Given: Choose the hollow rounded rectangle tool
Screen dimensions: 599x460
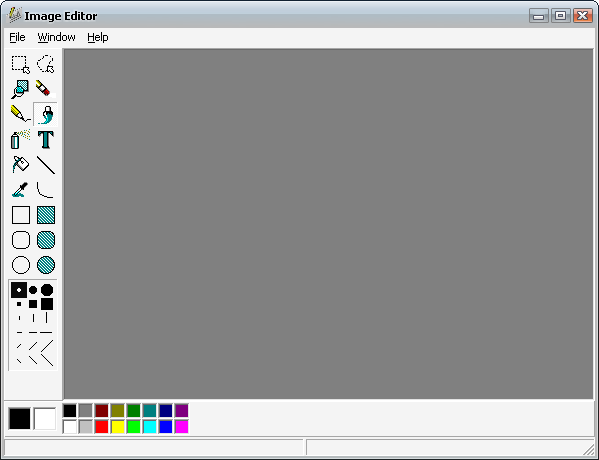Looking at the screenshot, I should 21,240.
